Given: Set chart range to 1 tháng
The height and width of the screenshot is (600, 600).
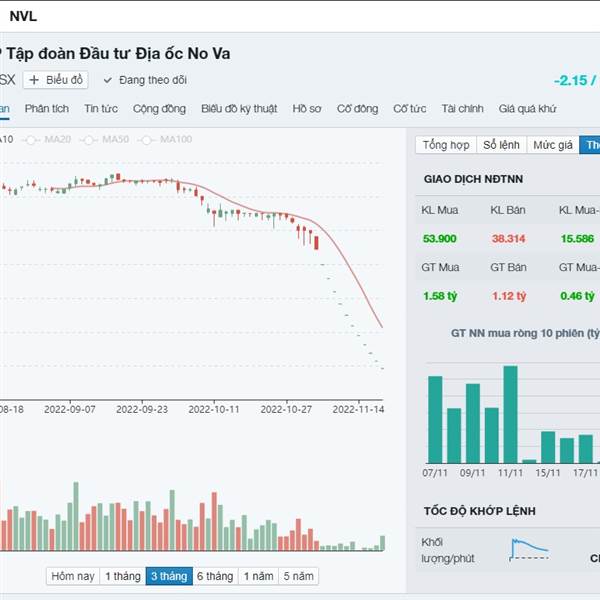Looking at the screenshot, I should (123, 576).
